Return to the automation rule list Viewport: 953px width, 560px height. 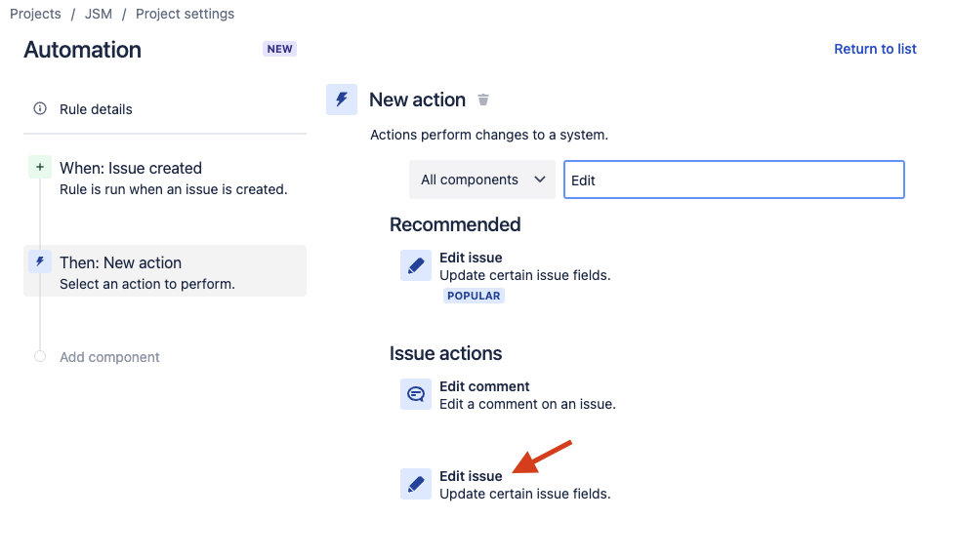tap(875, 49)
